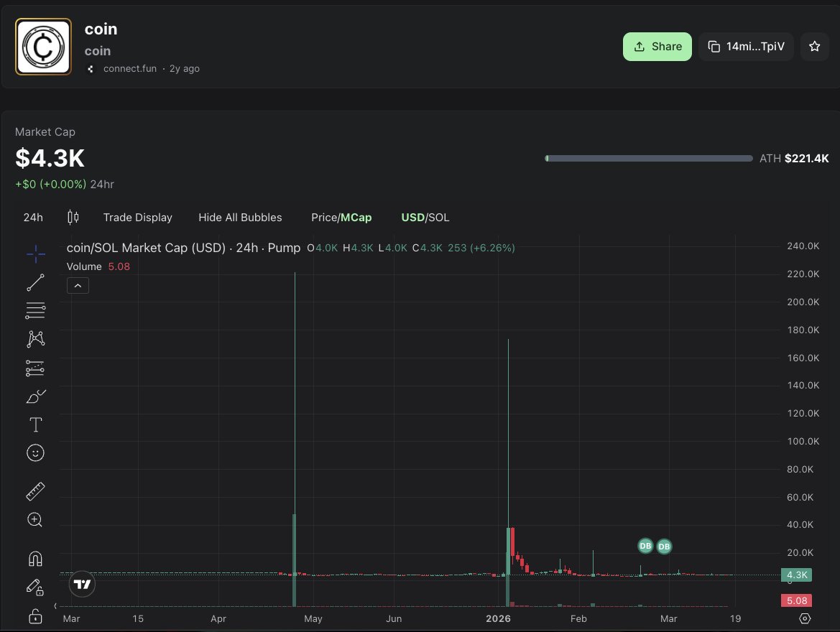The width and height of the screenshot is (840, 632).
Task: Select the trend line drawing tool
Action: coord(35,282)
